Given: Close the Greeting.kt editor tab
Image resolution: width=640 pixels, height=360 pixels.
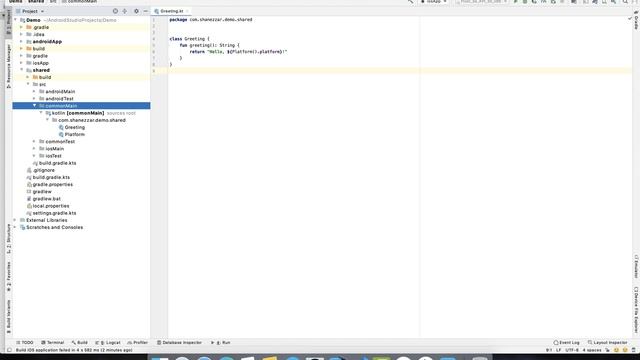Looking at the screenshot, I should [x=187, y=11].
